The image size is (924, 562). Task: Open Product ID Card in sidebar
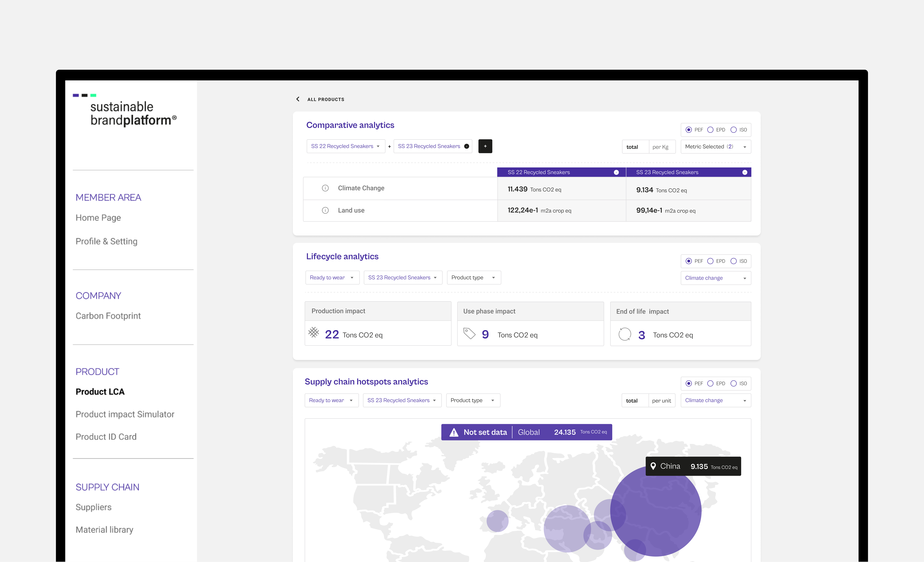[x=106, y=437]
